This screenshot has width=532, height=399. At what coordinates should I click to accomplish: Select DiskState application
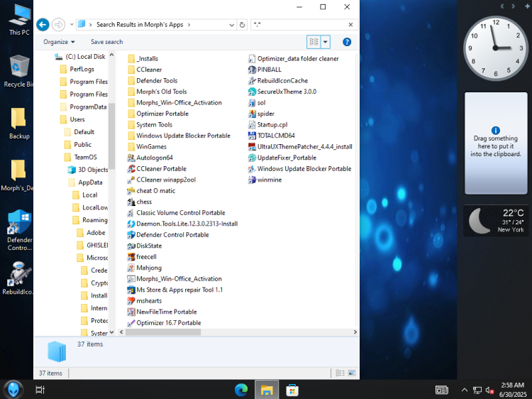[x=145, y=246]
